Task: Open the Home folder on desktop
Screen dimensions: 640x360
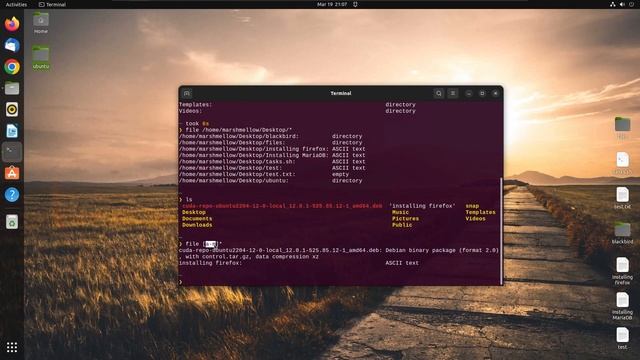Action: [x=41, y=23]
